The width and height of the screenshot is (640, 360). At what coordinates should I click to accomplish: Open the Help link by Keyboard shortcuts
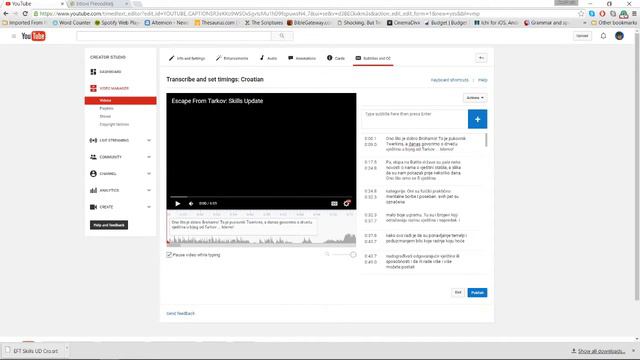(x=482, y=80)
